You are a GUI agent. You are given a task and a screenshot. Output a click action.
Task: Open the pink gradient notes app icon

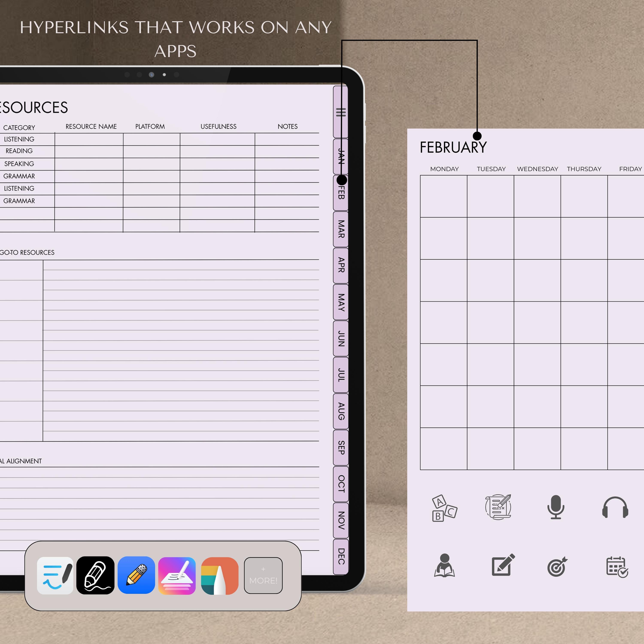[177, 576]
